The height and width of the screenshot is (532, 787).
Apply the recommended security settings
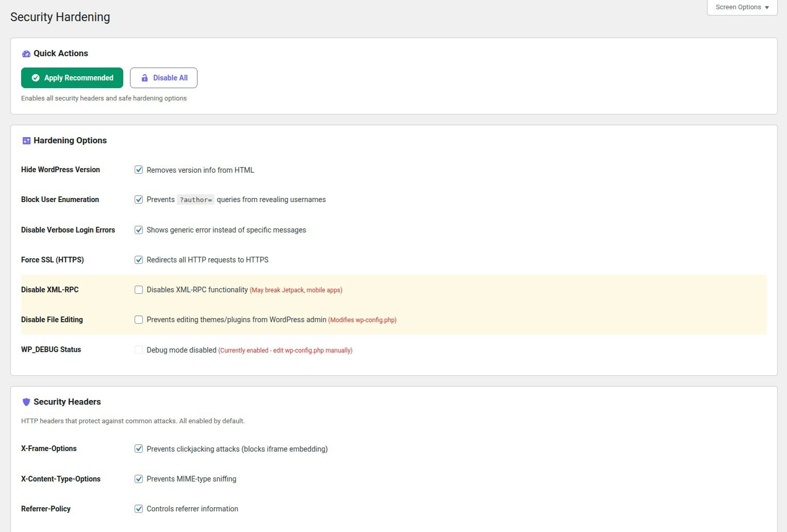pyautogui.click(x=72, y=78)
